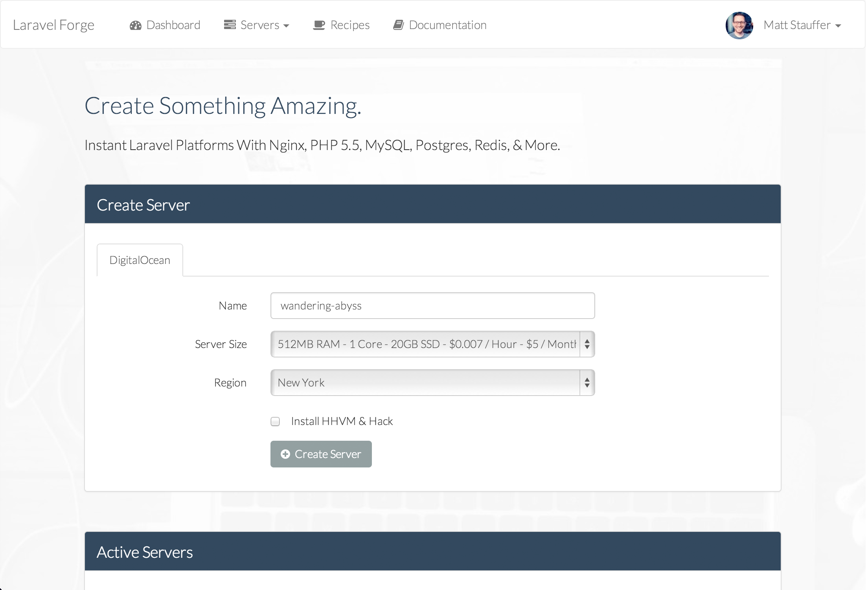Click the Dashboard speedometer icon
Image resolution: width=868 pixels, height=590 pixels.
click(135, 25)
